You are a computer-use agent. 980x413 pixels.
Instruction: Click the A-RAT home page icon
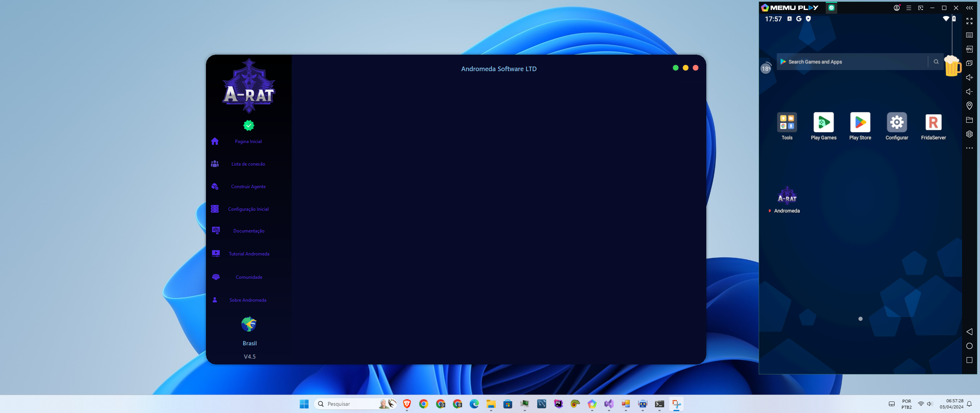click(x=214, y=141)
